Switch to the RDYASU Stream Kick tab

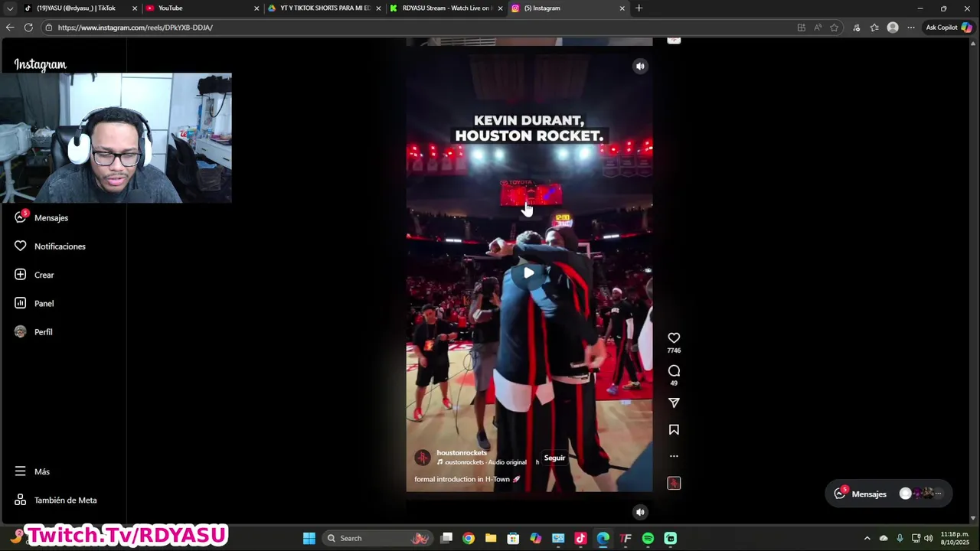tap(447, 8)
